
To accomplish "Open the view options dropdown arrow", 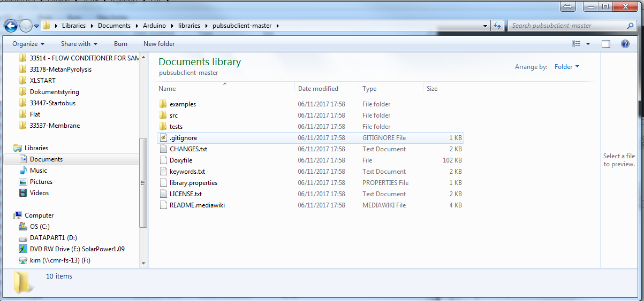I will 588,44.
